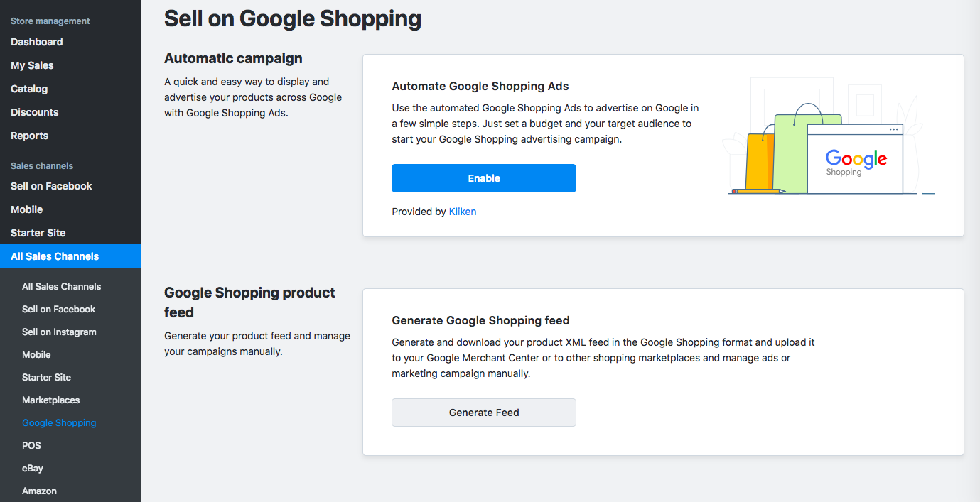Screen dimensions: 980x502
Task: Open Sell on Instagram submenu entry
Action: click(59, 332)
